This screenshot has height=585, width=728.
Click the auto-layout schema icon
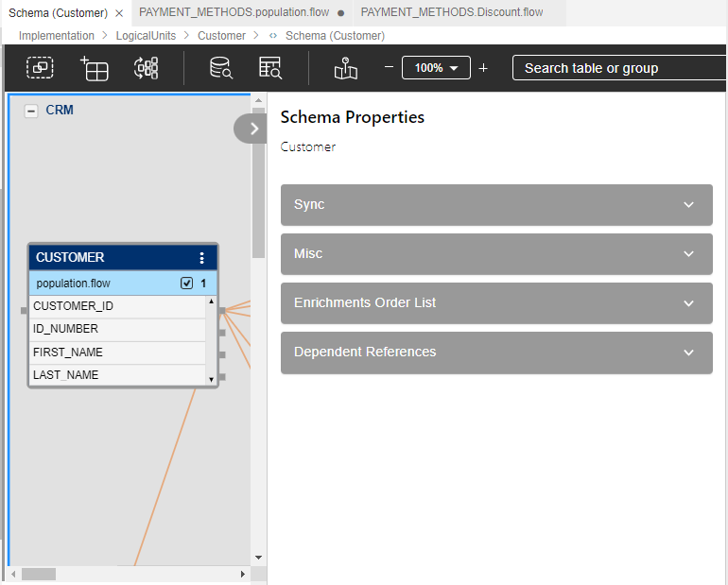point(147,68)
